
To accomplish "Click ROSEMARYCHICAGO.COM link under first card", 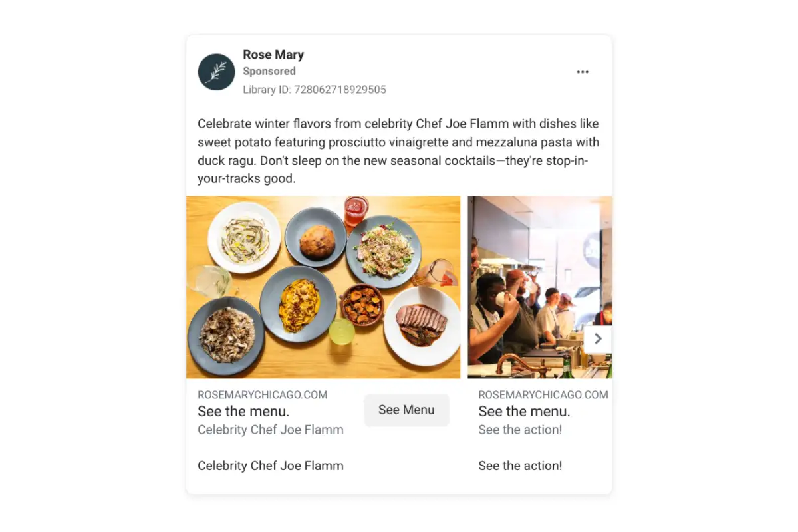I will (263, 395).
